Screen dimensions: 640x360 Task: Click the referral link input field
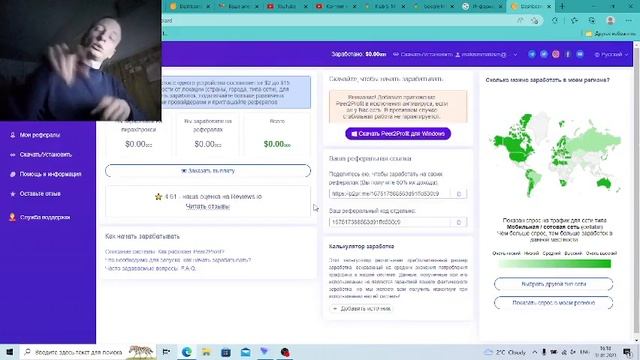point(390,194)
